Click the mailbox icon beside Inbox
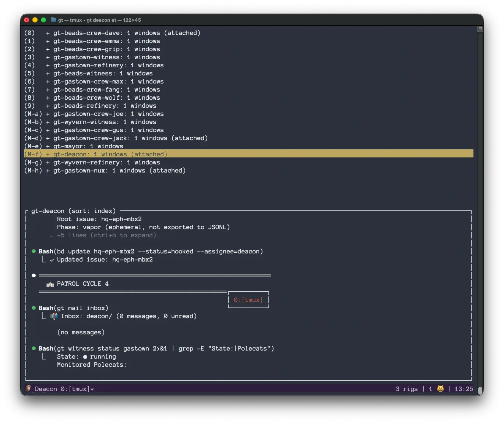 click(x=54, y=316)
